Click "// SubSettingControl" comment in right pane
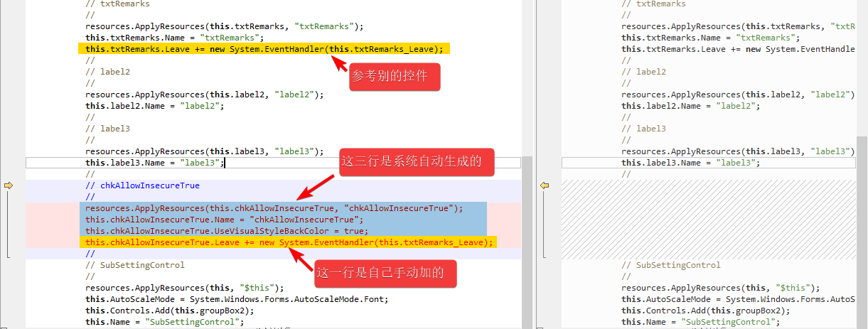 coord(670,265)
